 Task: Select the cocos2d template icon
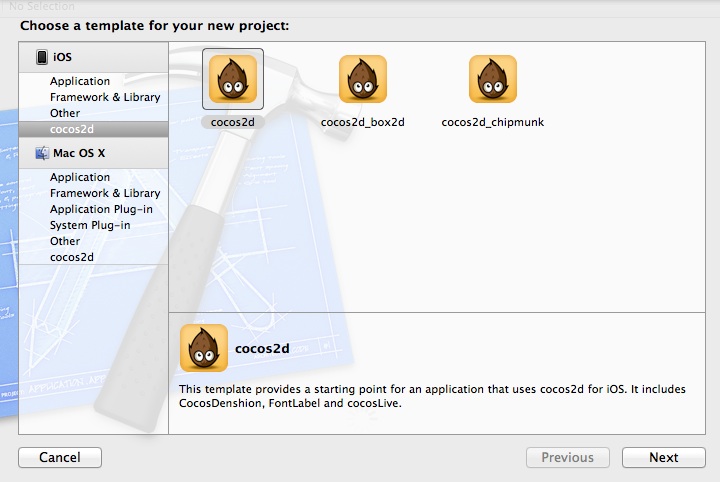[x=233, y=79]
